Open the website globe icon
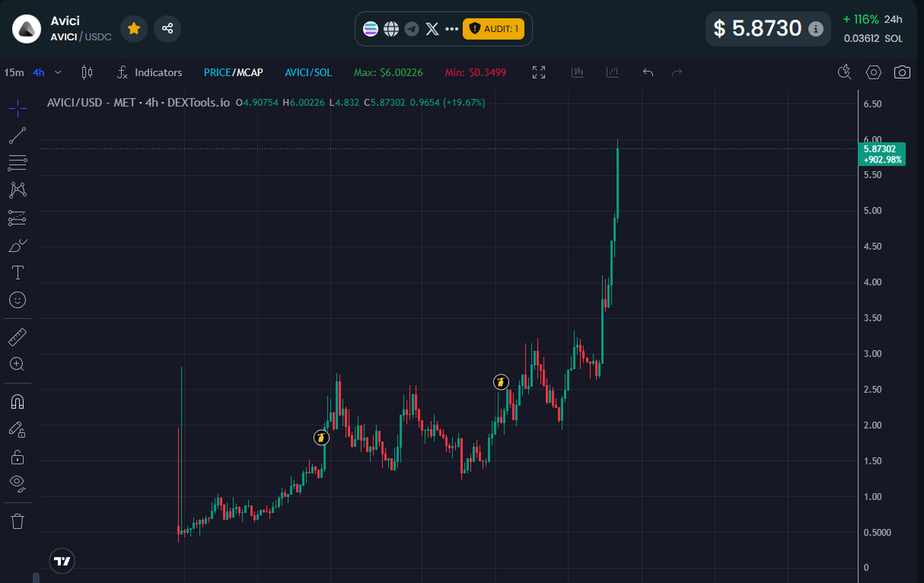This screenshot has height=583, width=924. pyautogui.click(x=391, y=29)
